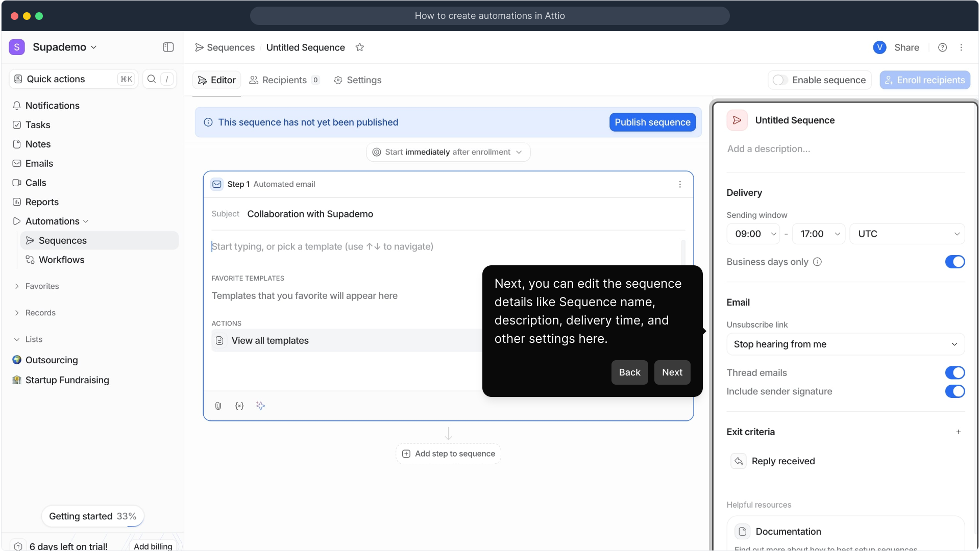Screen dimensions: 980x551
Task: Open Step 1 three-dot menu
Action: [680, 184]
